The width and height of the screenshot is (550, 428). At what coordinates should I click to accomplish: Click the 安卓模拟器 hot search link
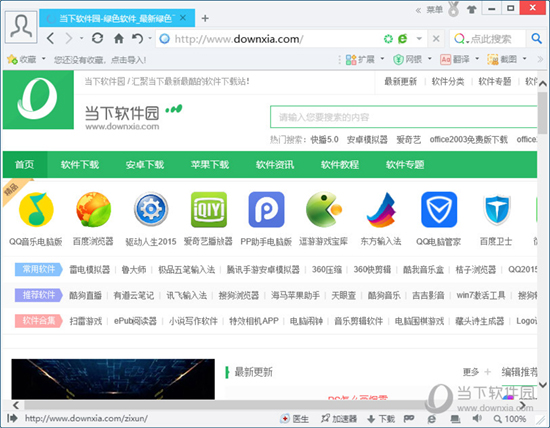367,140
